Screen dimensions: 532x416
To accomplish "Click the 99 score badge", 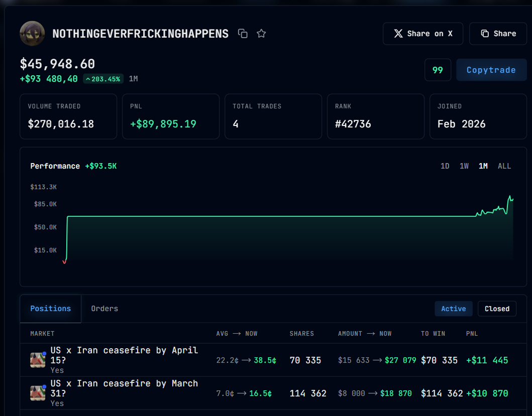I will [x=438, y=70].
